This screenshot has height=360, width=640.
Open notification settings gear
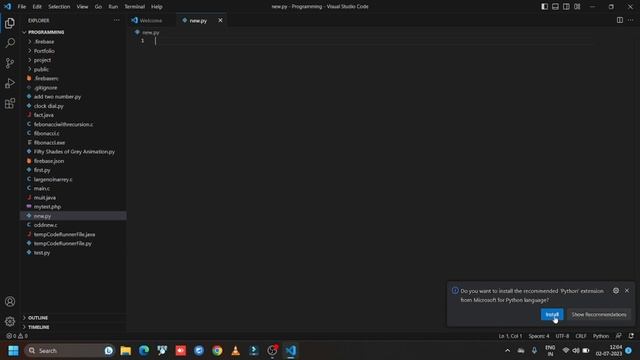616,291
